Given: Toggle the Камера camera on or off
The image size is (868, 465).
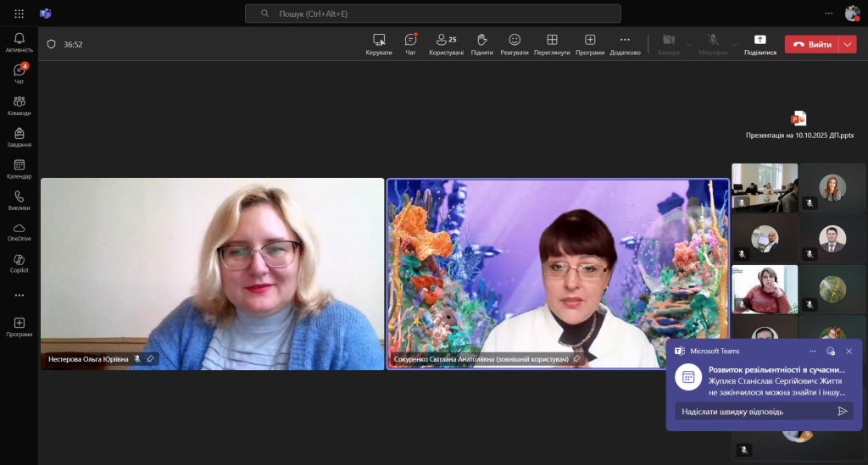Looking at the screenshot, I should (x=668, y=44).
